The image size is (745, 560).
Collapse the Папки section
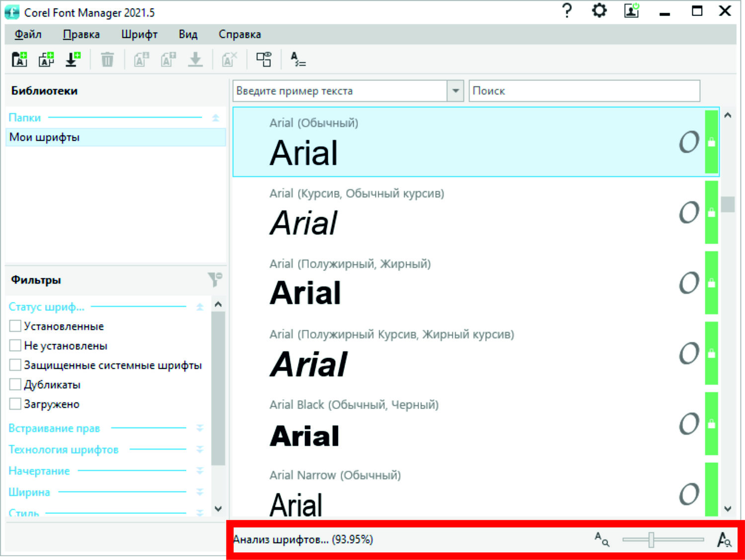(215, 118)
